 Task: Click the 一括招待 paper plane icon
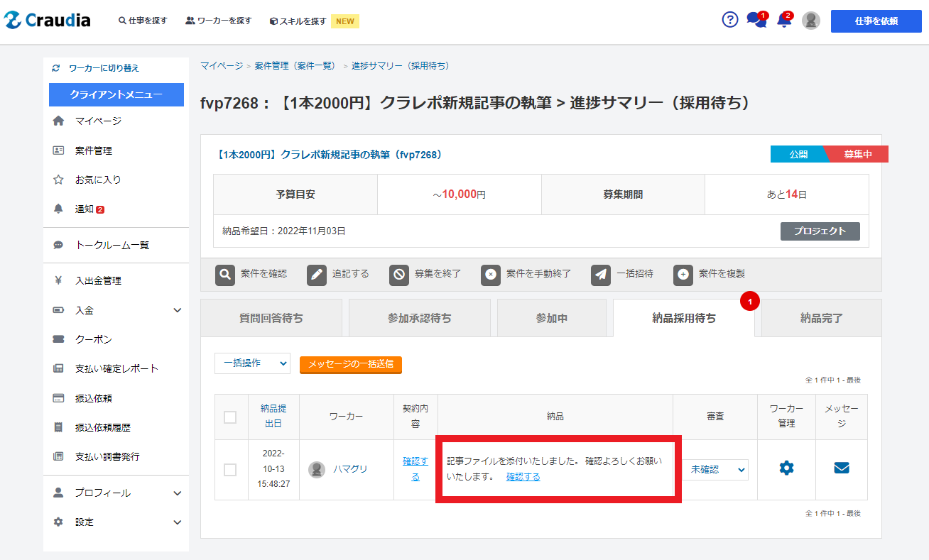(601, 275)
